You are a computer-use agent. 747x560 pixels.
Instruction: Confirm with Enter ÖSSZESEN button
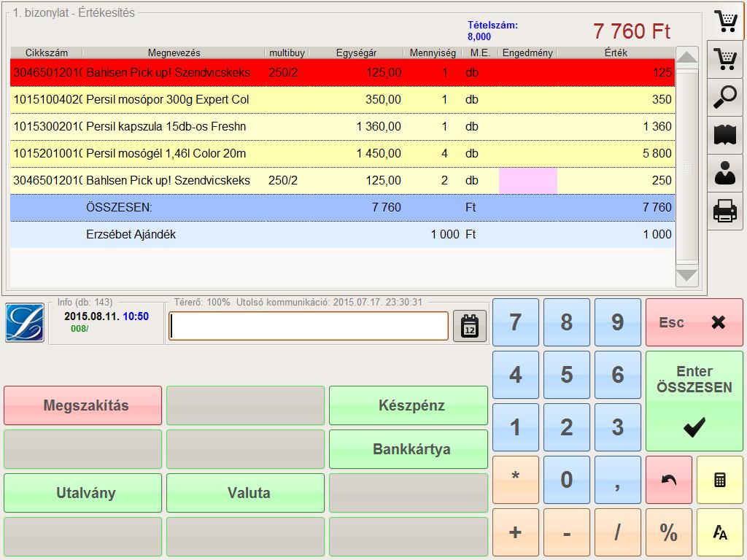click(694, 401)
